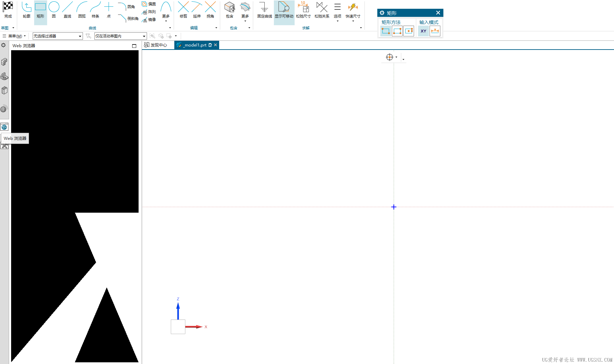The image size is (614, 364).
Task: Click the 松弛关系 (Relax Relations) tool
Action: [x=322, y=10]
